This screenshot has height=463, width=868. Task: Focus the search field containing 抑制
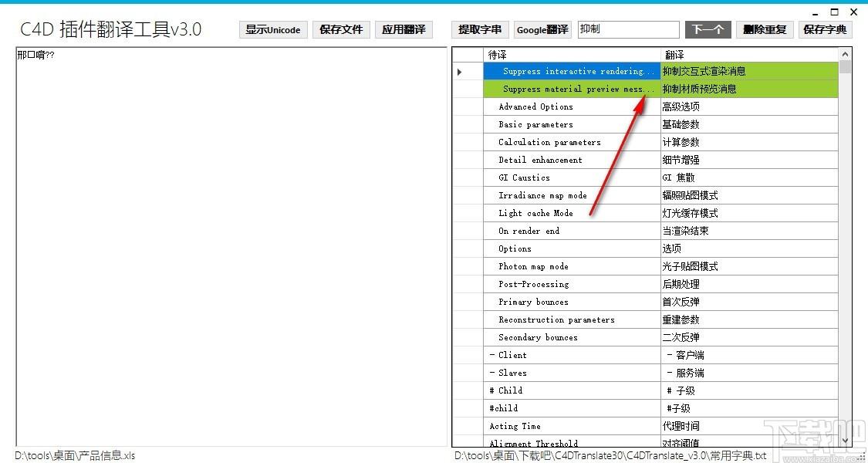[x=628, y=30]
